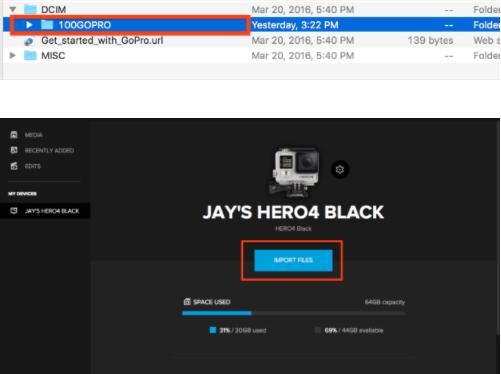Select the Get_started_with_GoPro.url file icon
The image size is (501, 374).
(x=29, y=41)
